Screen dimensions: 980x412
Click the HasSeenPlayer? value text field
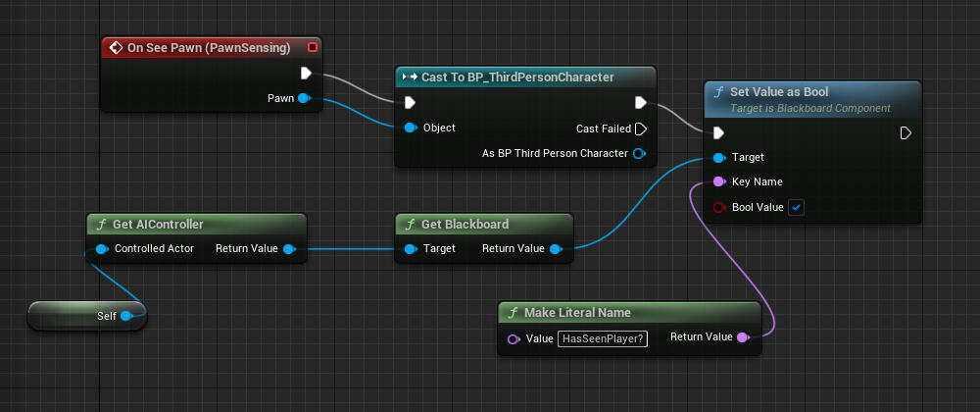[x=600, y=338]
